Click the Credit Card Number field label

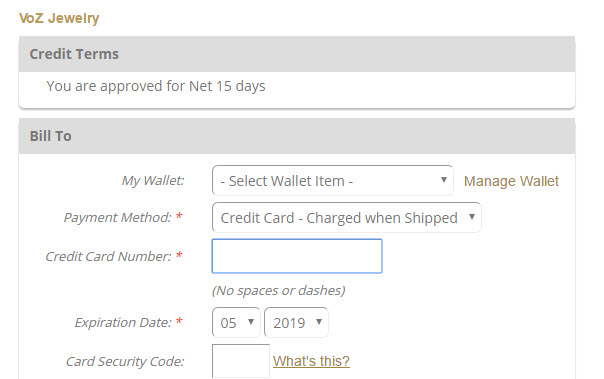tap(108, 256)
